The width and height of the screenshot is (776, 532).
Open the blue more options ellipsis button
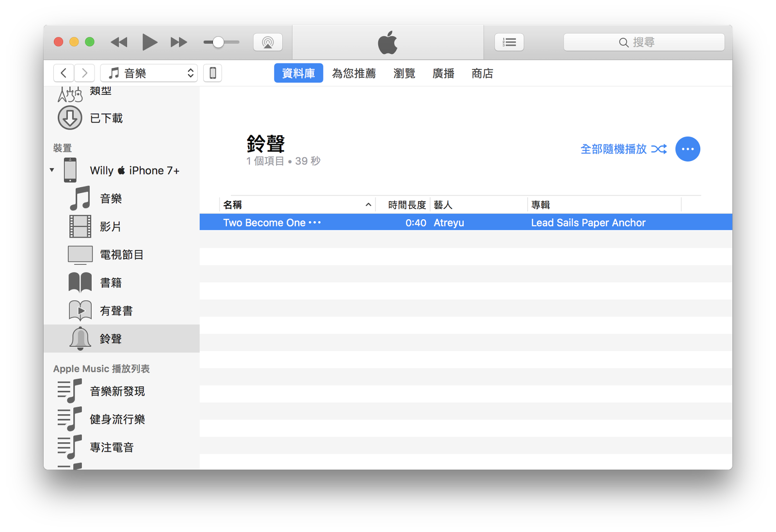click(688, 149)
